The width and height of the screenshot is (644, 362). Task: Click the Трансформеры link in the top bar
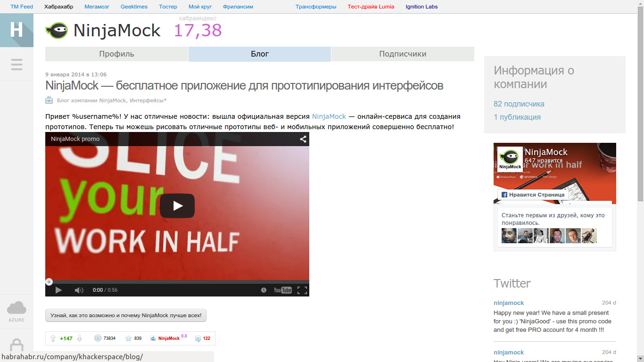coord(316,7)
